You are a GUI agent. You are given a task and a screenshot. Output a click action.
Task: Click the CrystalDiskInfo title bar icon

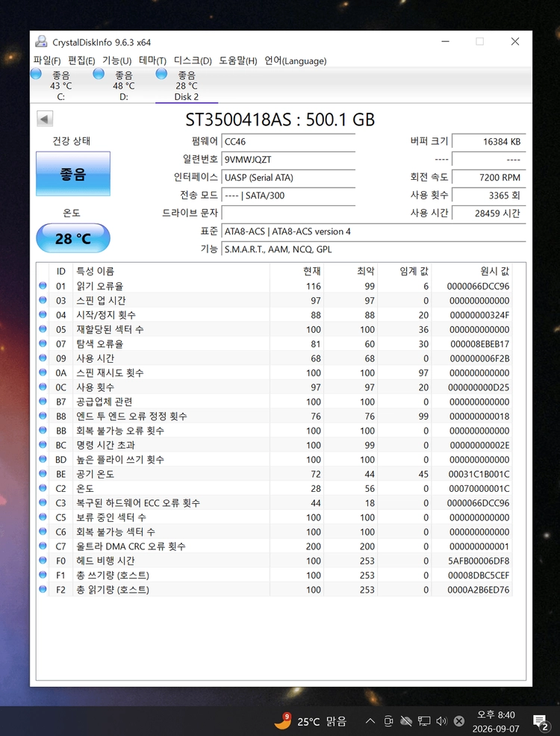(x=41, y=42)
